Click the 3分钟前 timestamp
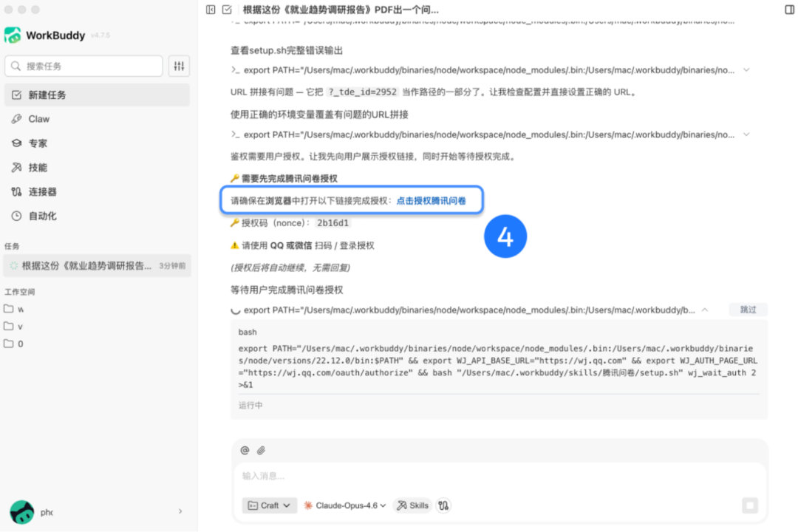 click(172, 266)
